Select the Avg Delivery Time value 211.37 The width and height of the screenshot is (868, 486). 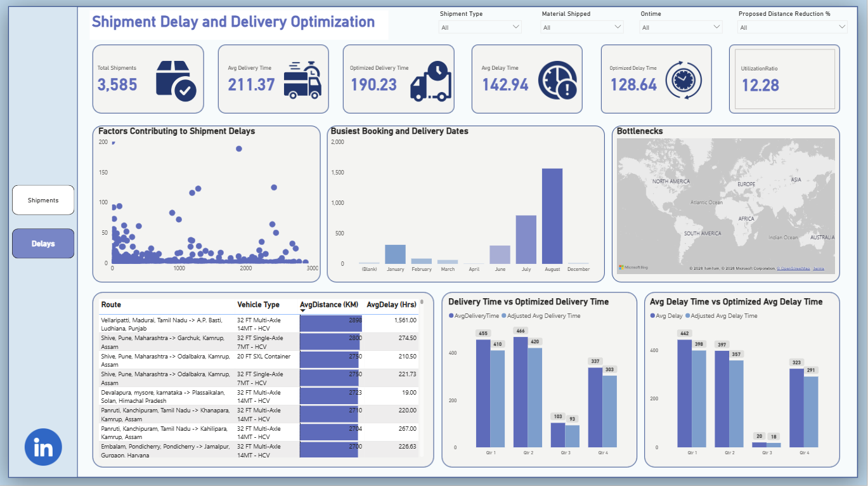pyautogui.click(x=251, y=84)
